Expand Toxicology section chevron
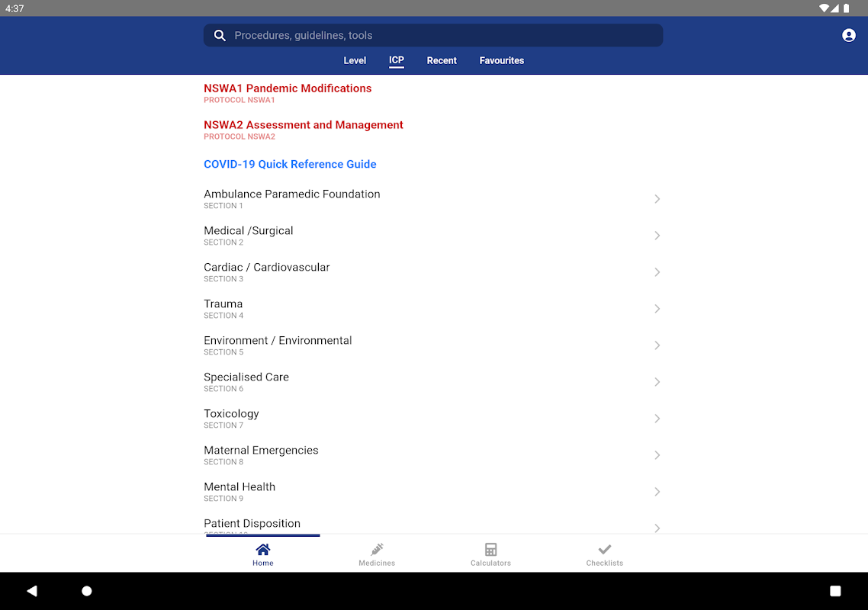The image size is (868, 610). click(x=657, y=418)
